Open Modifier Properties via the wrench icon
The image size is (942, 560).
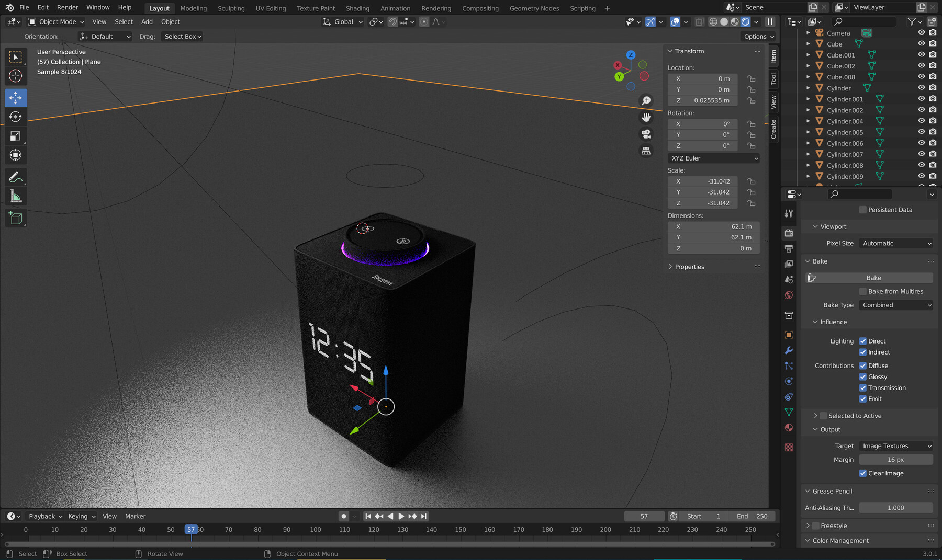(789, 350)
